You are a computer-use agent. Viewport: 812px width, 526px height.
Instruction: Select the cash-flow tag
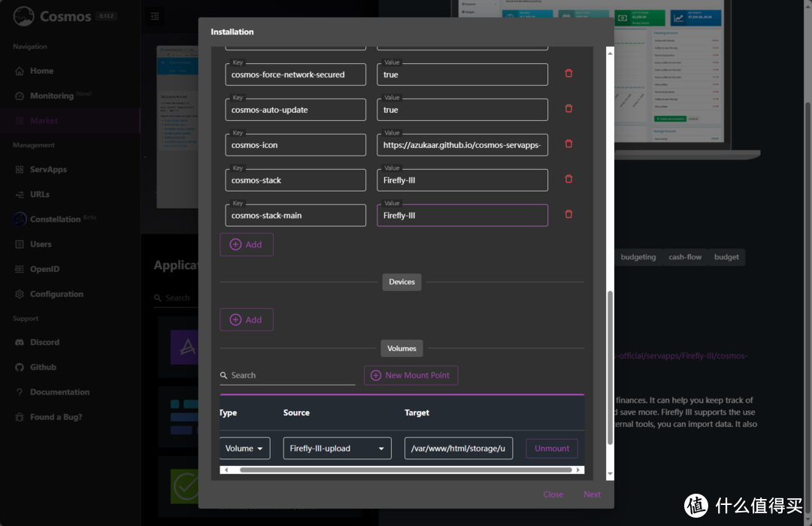tap(685, 257)
